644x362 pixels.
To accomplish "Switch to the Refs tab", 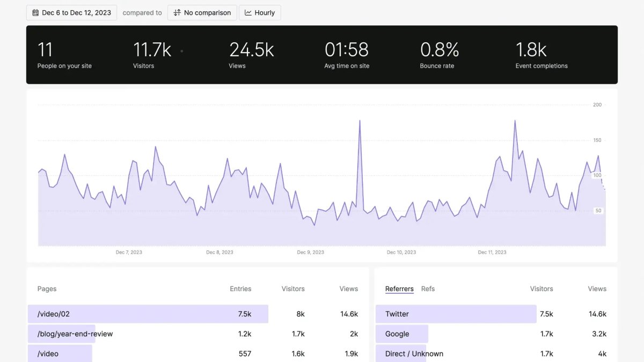I will tap(428, 289).
